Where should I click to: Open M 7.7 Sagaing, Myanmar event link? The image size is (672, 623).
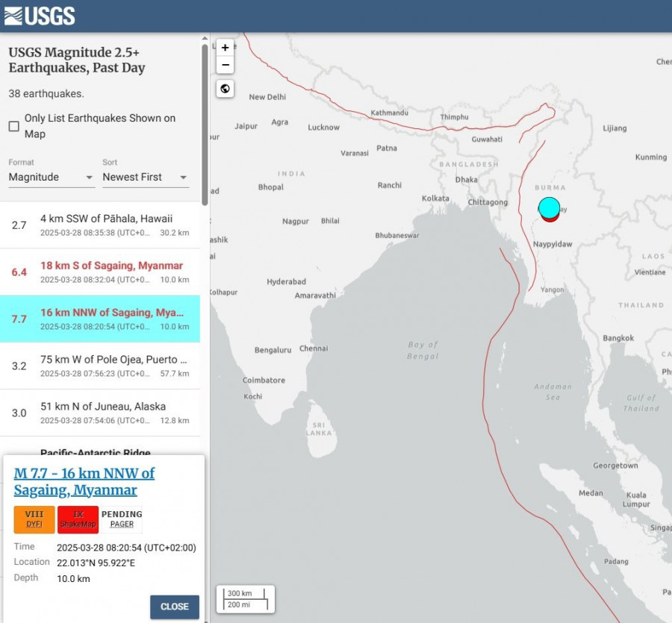click(84, 481)
